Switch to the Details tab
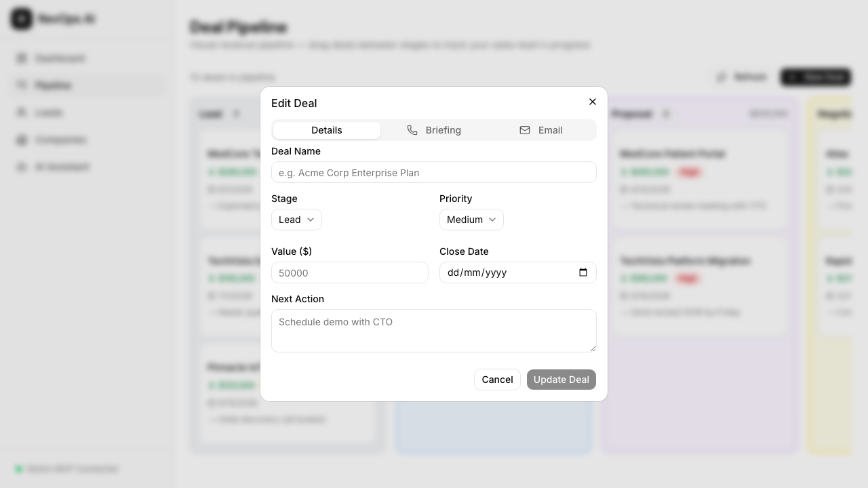The image size is (868, 488). (x=327, y=130)
